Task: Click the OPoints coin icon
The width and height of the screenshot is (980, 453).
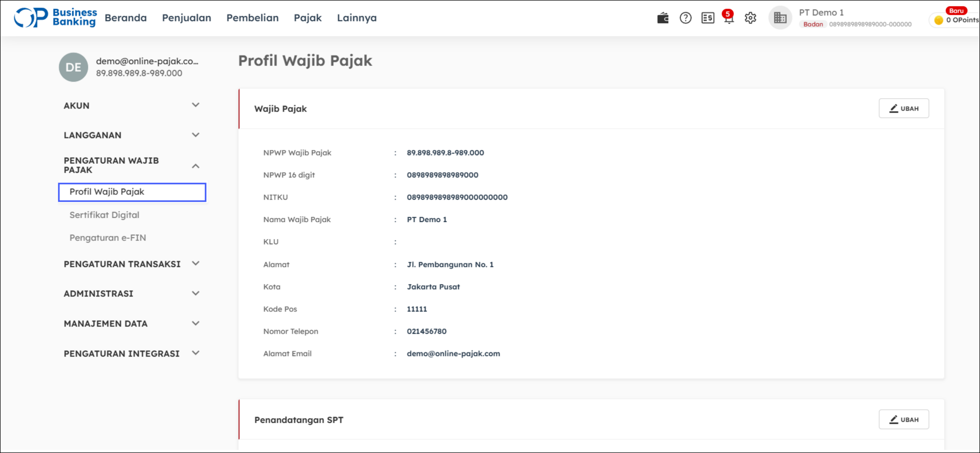Action: (938, 20)
